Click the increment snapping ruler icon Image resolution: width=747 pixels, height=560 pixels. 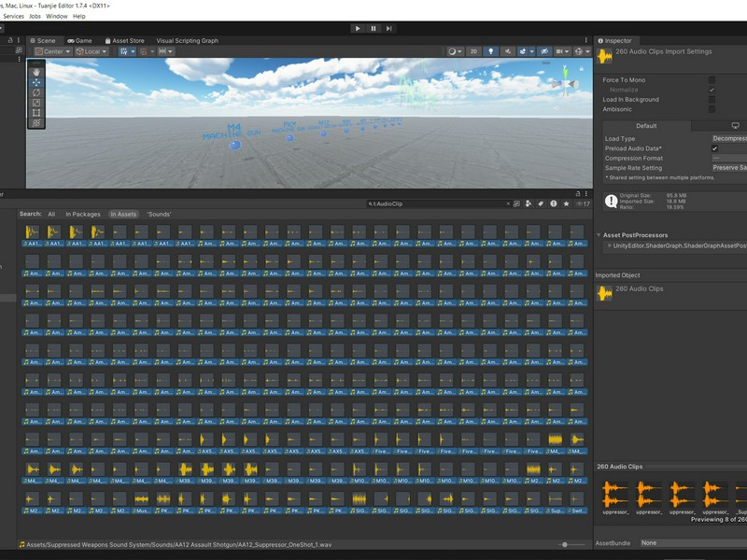coord(162,51)
